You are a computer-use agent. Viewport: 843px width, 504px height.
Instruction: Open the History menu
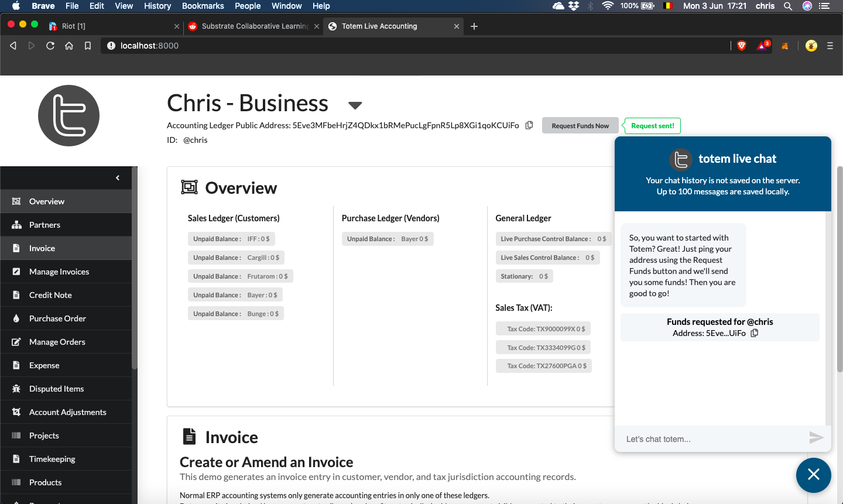tap(157, 6)
